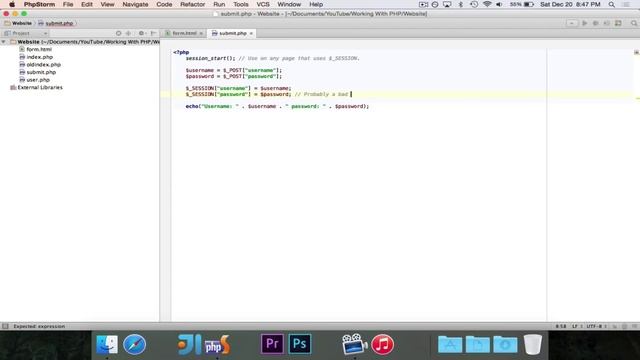Click the Wi-Fi icon in menu bar
This screenshot has width=640, height=360.
(487, 4)
